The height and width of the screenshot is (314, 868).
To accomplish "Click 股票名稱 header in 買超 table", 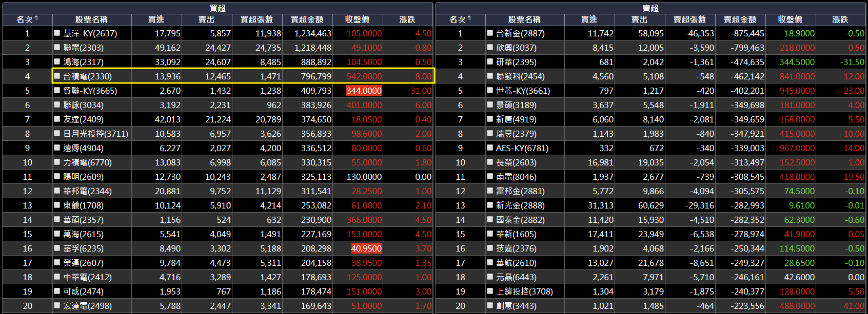I will [x=91, y=19].
